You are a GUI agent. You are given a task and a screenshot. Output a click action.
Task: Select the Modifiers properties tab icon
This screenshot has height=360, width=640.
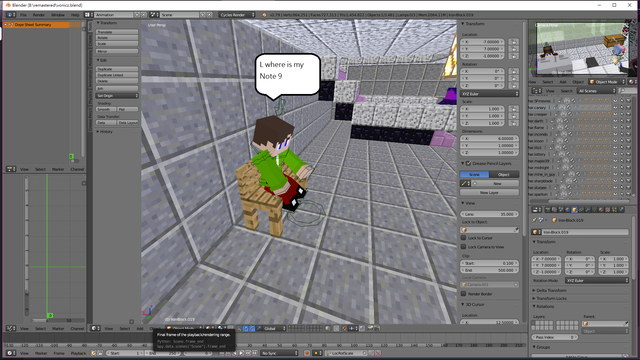point(588,210)
